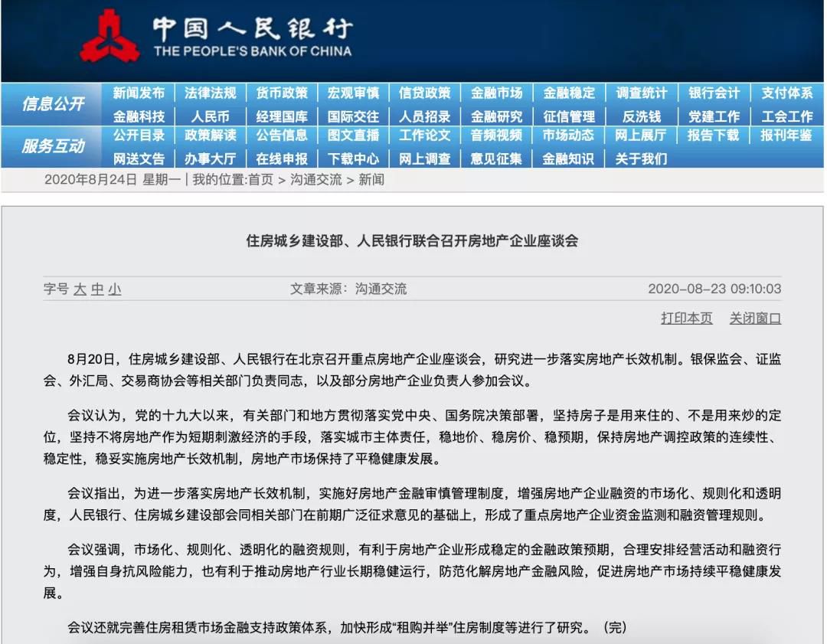Select 政策解读 under service menu
This screenshot has width=827, height=644.
(210, 136)
